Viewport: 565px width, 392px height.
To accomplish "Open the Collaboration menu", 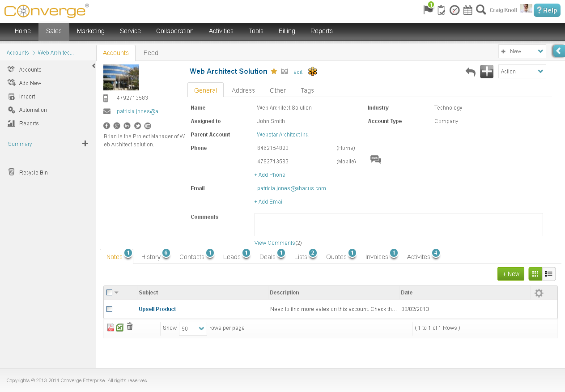I will tap(175, 31).
